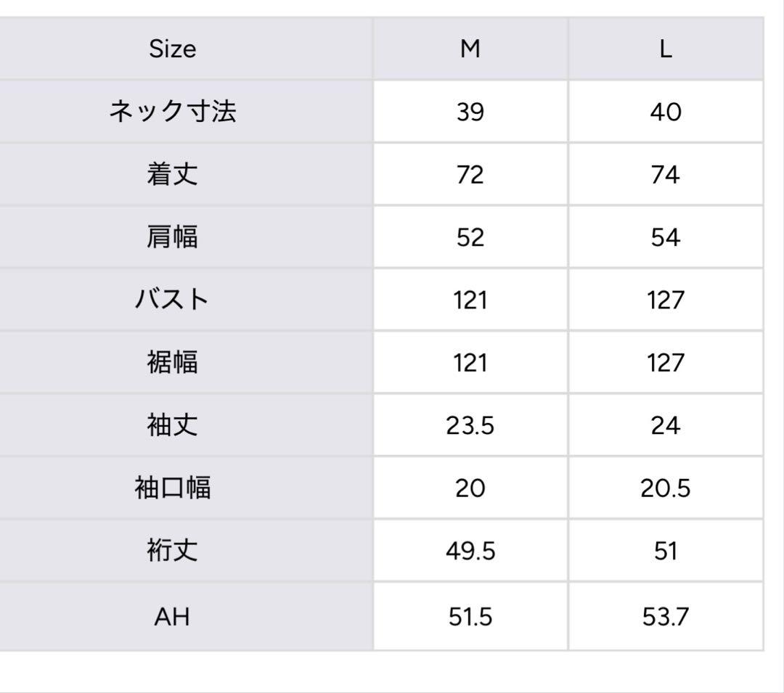Click the バスト row label
The height and width of the screenshot is (693, 784).
173,300
